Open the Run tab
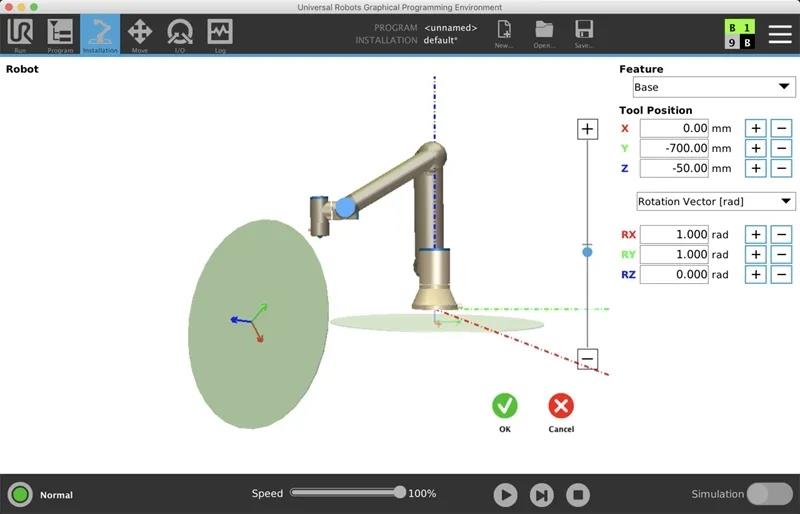The height and width of the screenshot is (514, 800). coord(20,34)
